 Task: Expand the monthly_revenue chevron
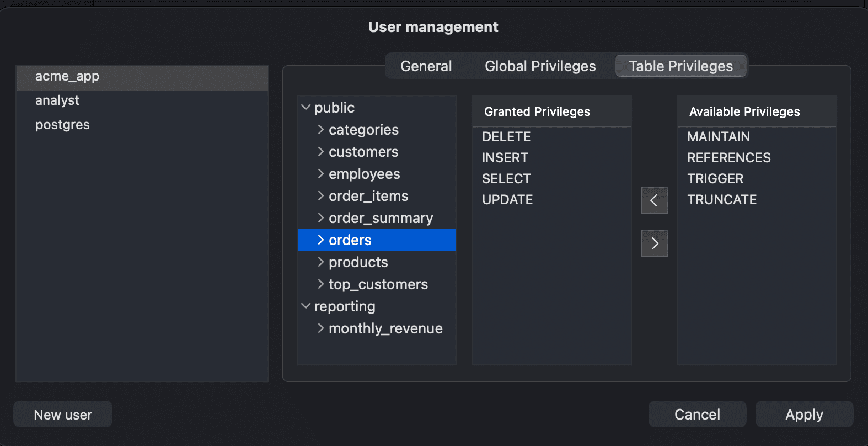point(320,328)
